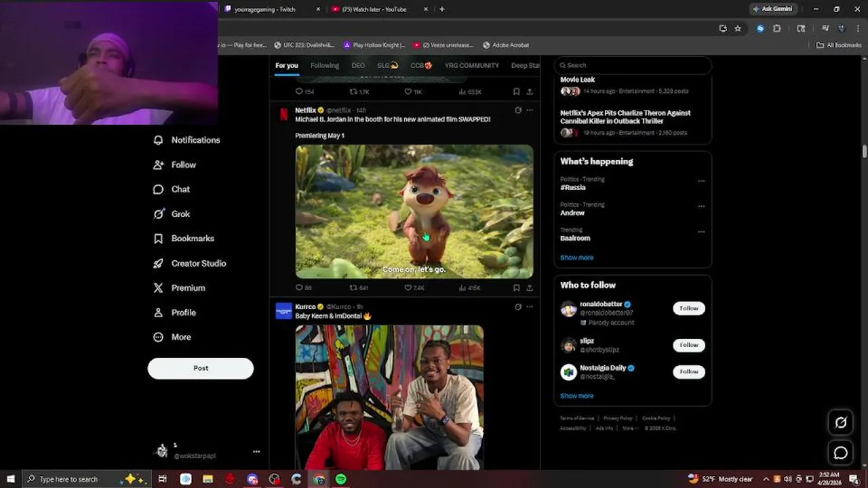
Task: Open Spotify from the taskbar
Action: (340, 479)
